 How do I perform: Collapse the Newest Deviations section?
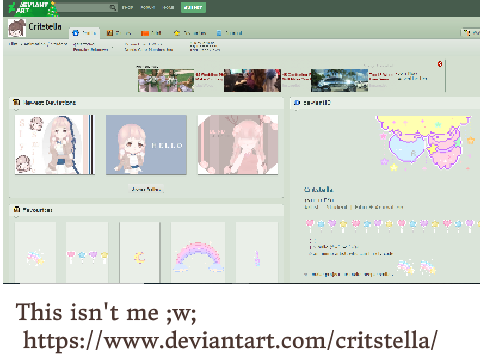[x=16, y=110]
